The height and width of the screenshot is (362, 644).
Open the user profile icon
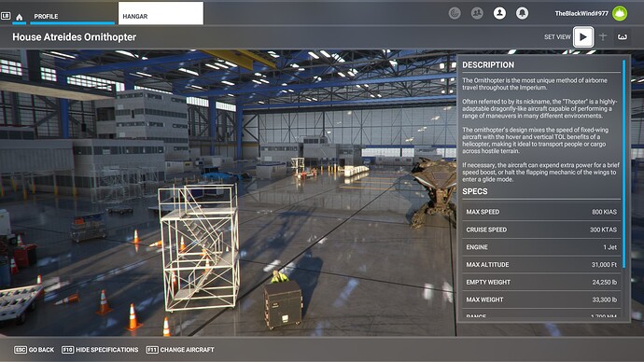pyautogui.click(x=499, y=13)
